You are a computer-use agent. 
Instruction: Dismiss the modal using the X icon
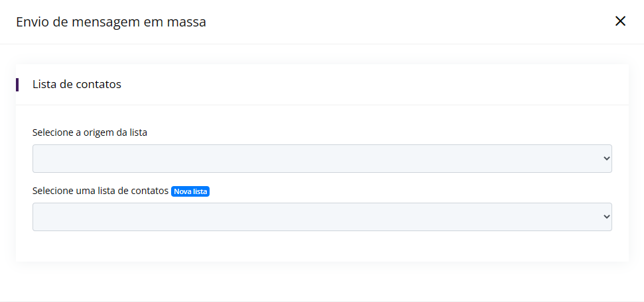click(619, 21)
